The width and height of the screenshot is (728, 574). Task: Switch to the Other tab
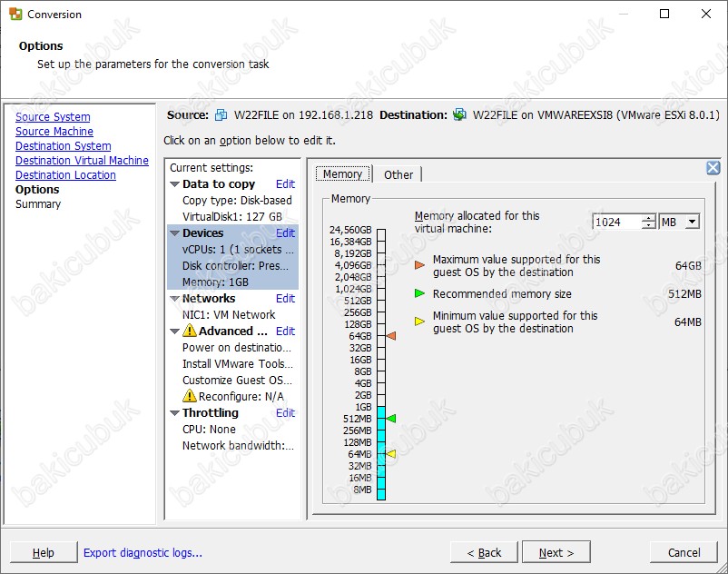398,174
